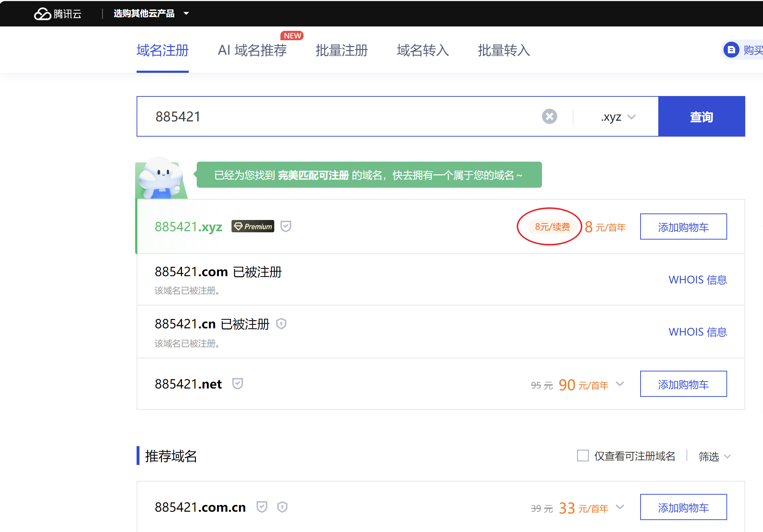Click the Premium badge on 885421.xyz

pos(253,226)
